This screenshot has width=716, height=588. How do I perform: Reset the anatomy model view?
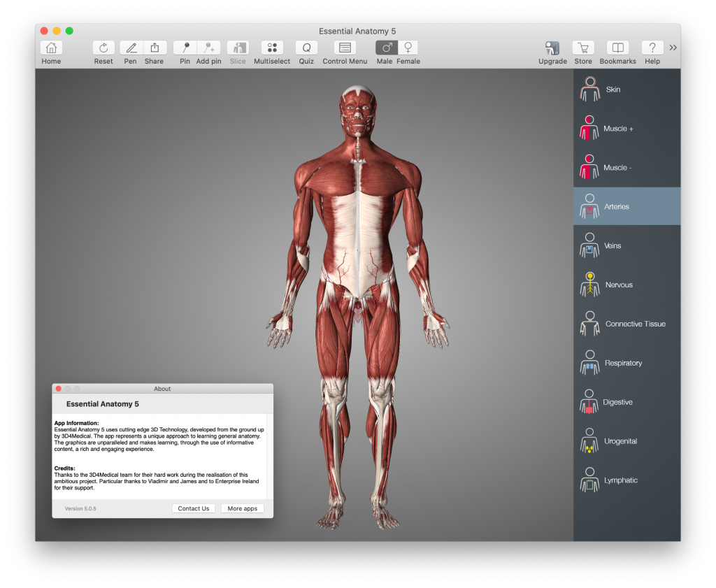(x=103, y=48)
